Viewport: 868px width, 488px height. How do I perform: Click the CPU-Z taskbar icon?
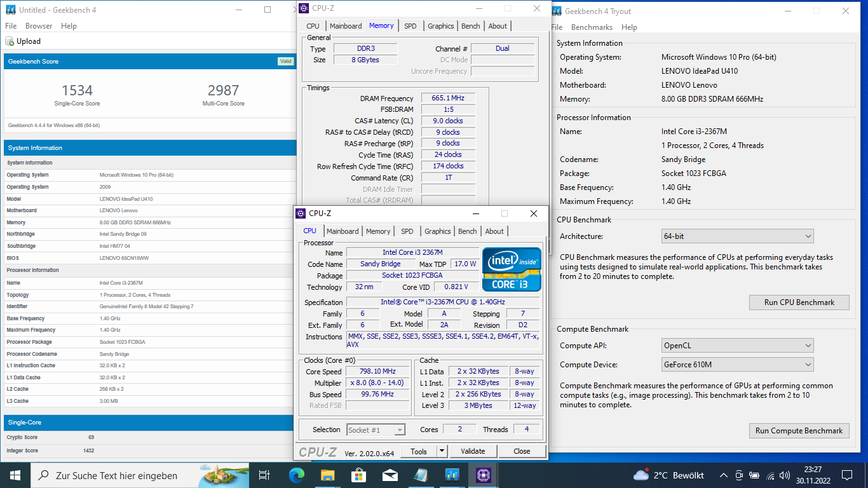(483, 475)
